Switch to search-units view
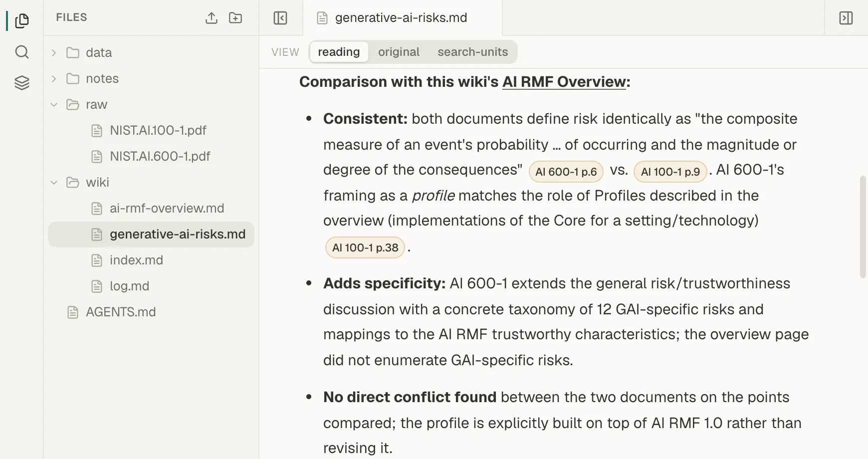 tap(473, 52)
